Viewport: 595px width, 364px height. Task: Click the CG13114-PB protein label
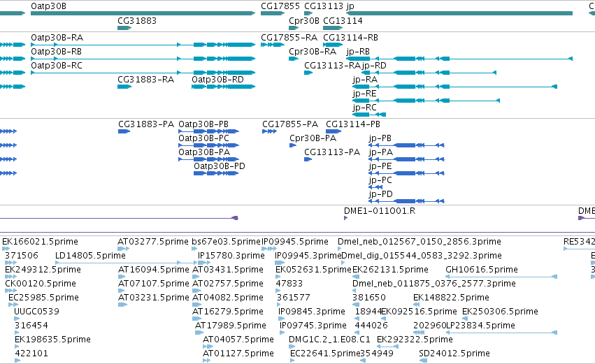[353, 124]
